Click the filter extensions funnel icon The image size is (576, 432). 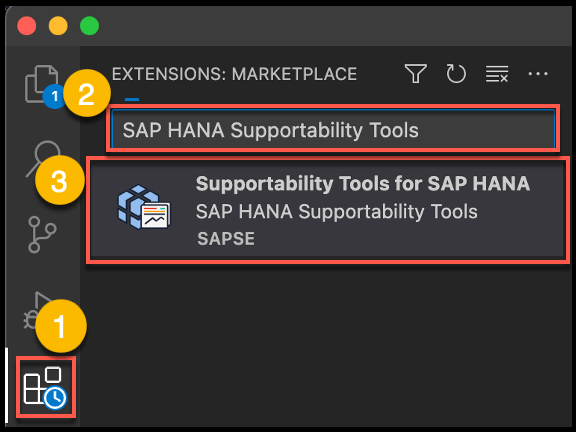coord(415,73)
